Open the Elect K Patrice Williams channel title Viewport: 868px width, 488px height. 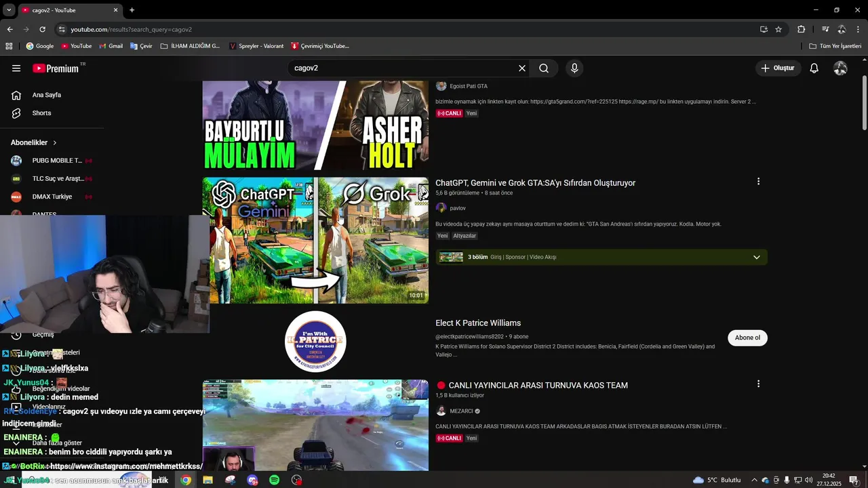tap(478, 323)
